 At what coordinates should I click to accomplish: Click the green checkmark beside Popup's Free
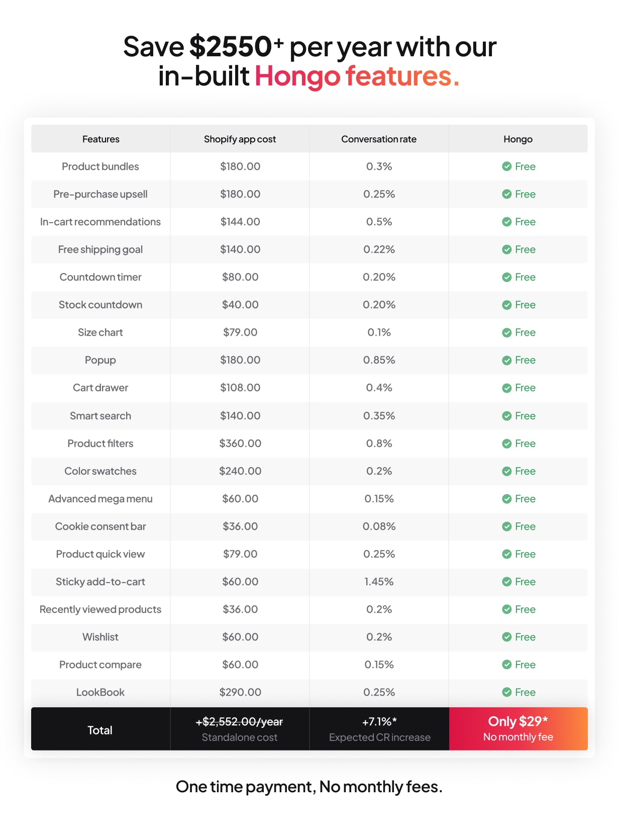click(x=506, y=360)
